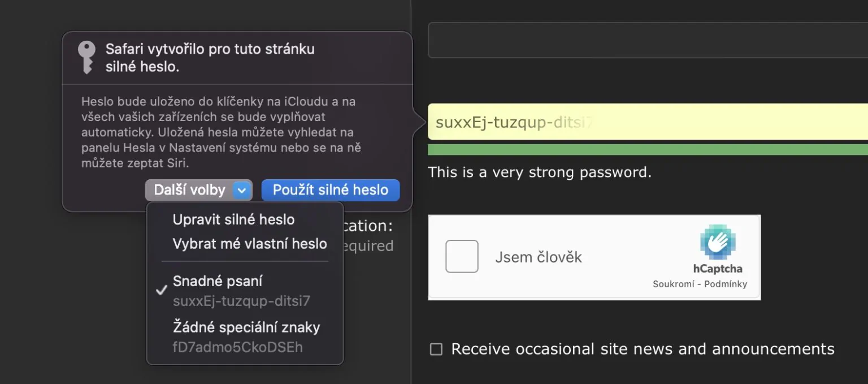The height and width of the screenshot is (384, 868).
Task: Click the fD7admo5CkoDSEh password suggestion
Action: point(237,347)
